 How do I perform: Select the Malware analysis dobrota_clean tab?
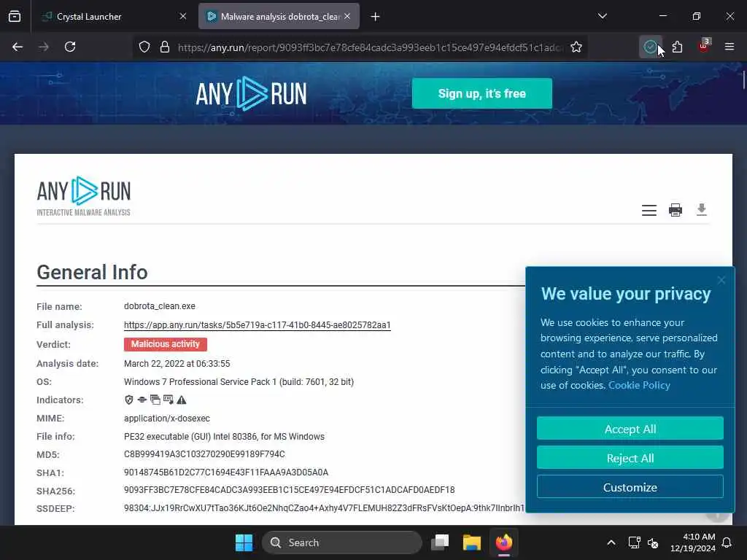click(x=279, y=17)
